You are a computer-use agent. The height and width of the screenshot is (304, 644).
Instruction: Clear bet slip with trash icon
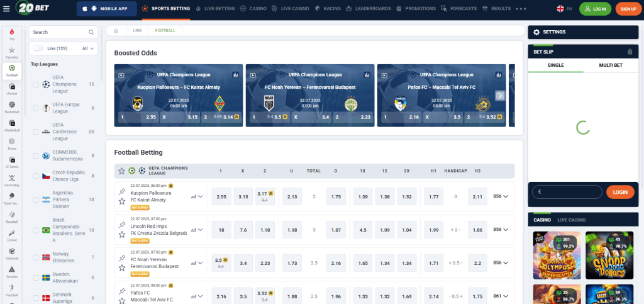point(630,52)
